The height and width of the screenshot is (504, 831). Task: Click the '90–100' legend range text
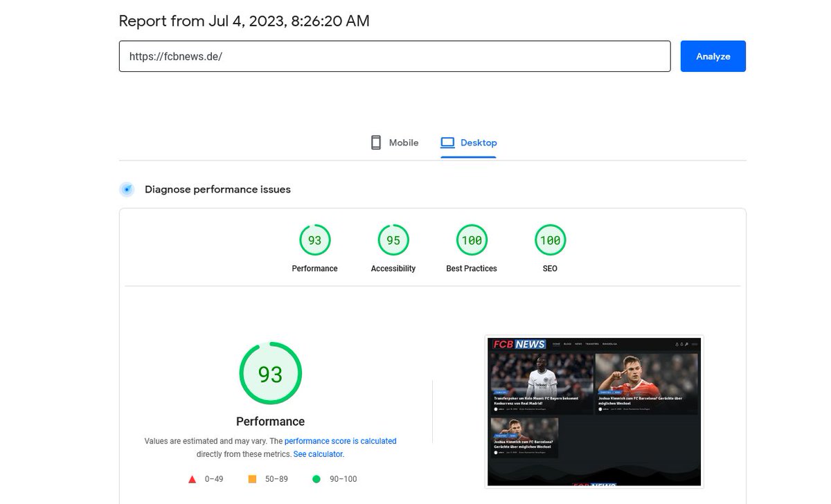click(x=342, y=478)
